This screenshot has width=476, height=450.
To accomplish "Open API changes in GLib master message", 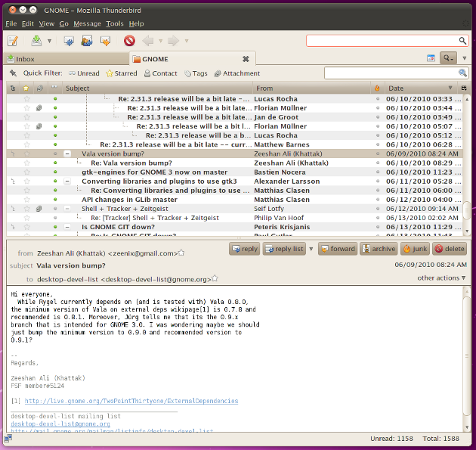I will (x=235, y=200).
